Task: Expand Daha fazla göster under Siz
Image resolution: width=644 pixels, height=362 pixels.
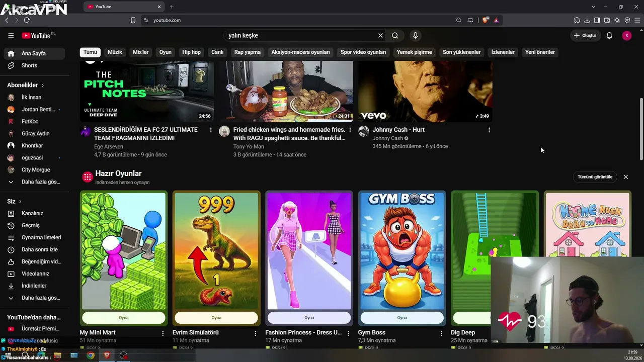Action: [x=34, y=298]
